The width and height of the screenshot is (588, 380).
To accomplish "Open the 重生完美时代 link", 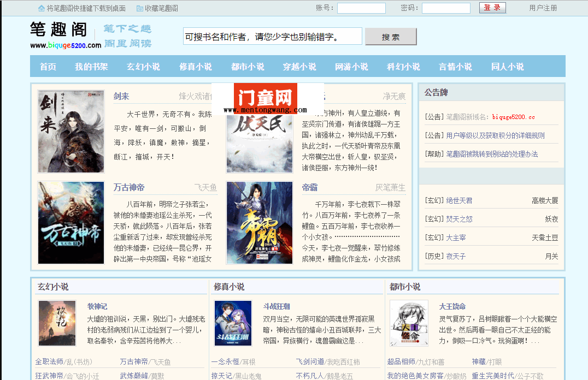I will click(x=493, y=376).
